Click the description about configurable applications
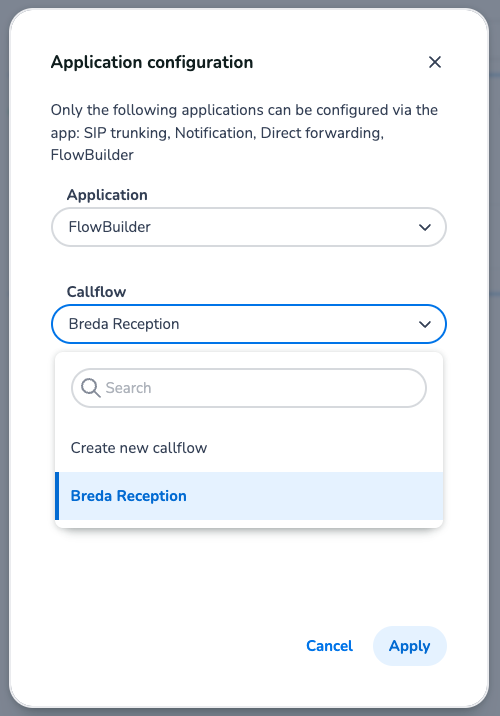This screenshot has width=500, height=716. click(x=244, y=132)
